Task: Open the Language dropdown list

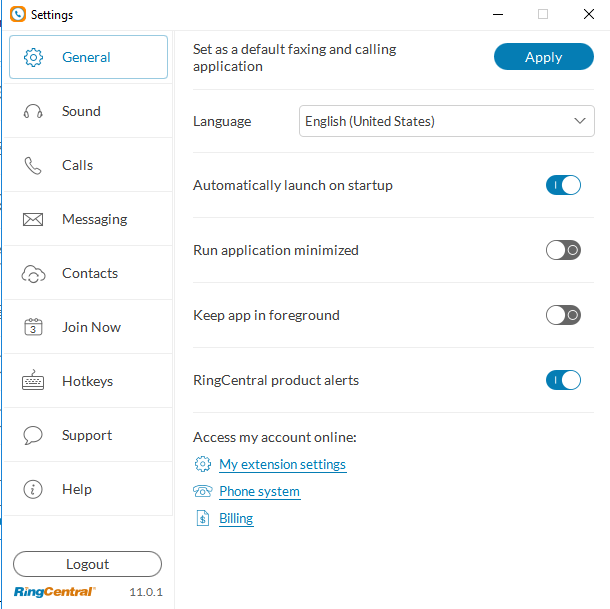Action: pos(447,122)
